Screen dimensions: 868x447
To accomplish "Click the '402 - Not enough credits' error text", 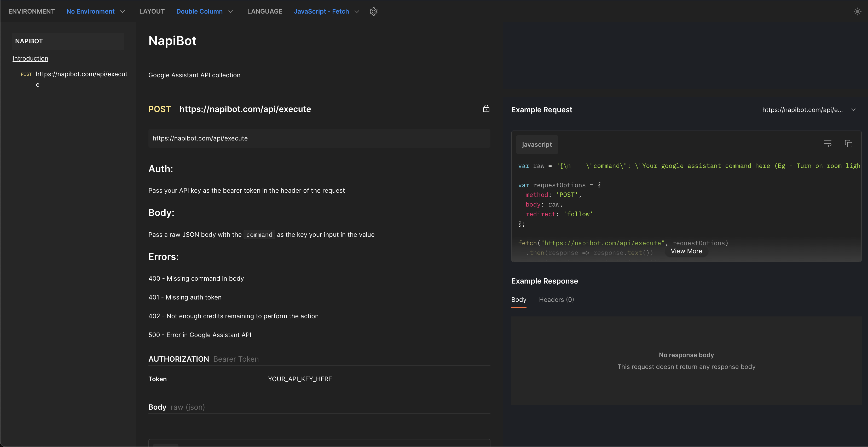I will (234, 316).
